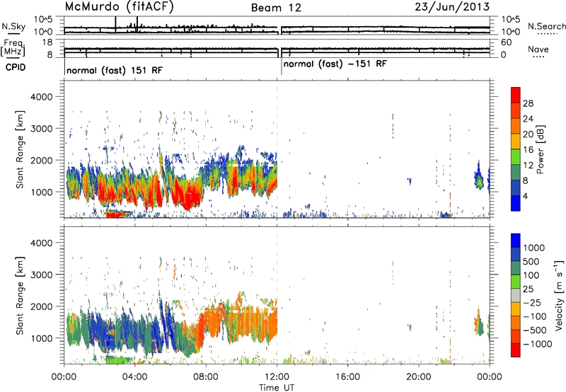
Task: Click the '-25' tick on the velocity scale
Action: click(532, 302)
